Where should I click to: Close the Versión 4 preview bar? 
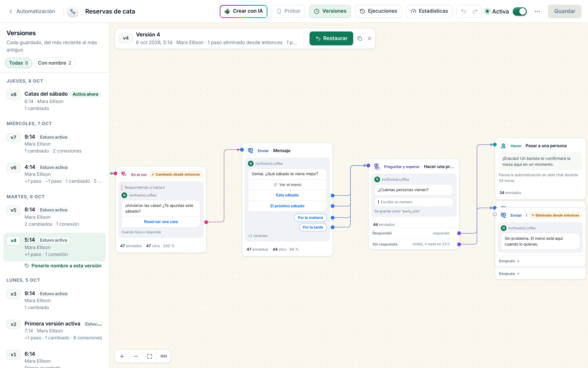tap(369, 38)
